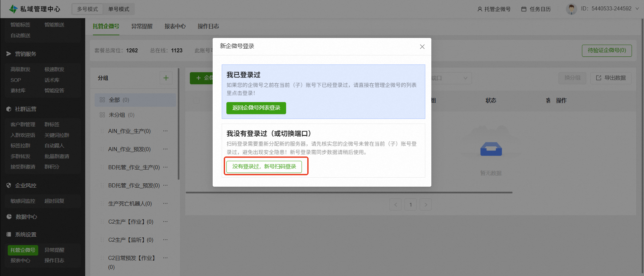Viewport: 644px width, 276px height.
Task: Open more options for BD托管_作业_生产(0)
Action: 165,167
